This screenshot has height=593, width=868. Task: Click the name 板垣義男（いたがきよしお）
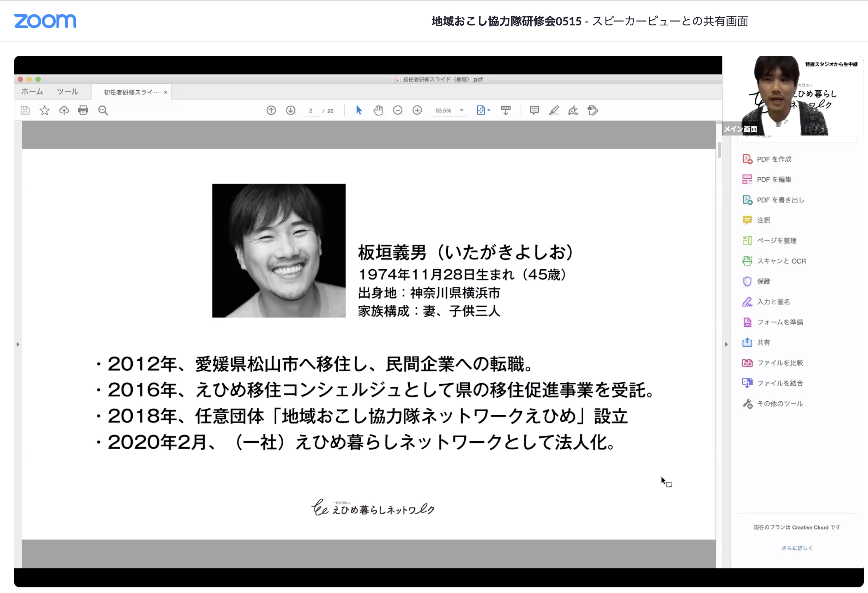tap(466, 252)
